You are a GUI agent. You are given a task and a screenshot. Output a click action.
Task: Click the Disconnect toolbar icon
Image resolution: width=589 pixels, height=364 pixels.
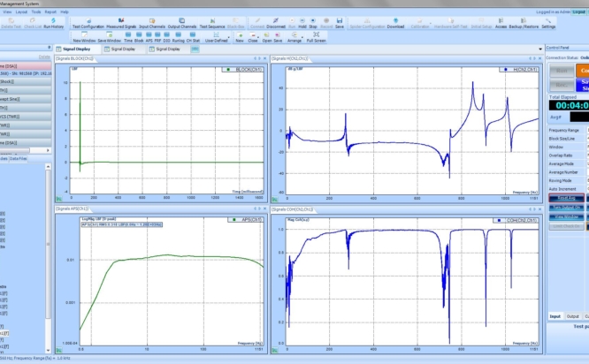(x=276, y=23)
